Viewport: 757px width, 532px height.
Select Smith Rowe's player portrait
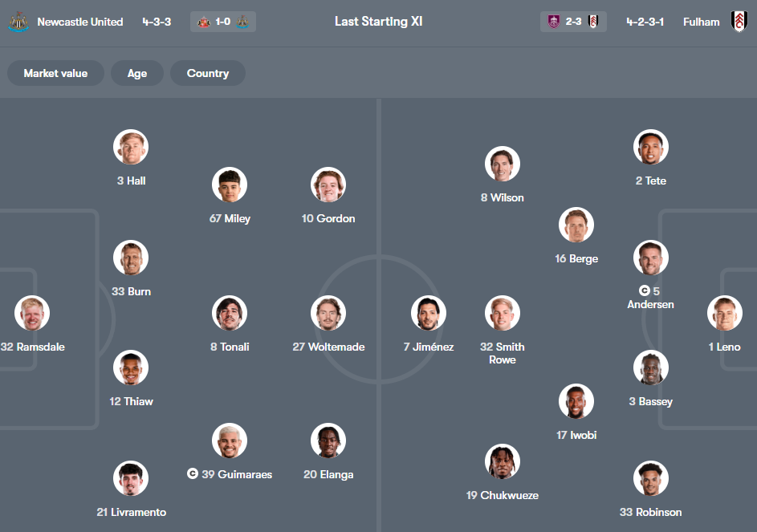(x=502, y=313)
